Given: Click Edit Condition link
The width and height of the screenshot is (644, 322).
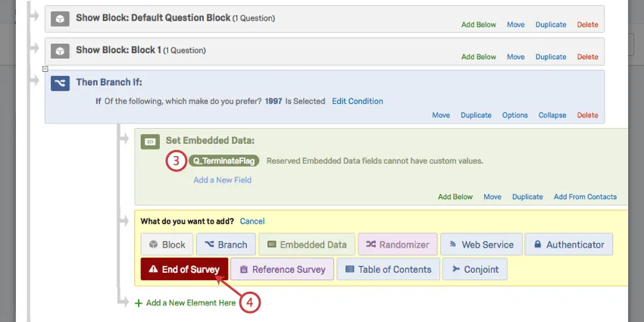Looking at the screenshot, I should [x=358, y=101].
